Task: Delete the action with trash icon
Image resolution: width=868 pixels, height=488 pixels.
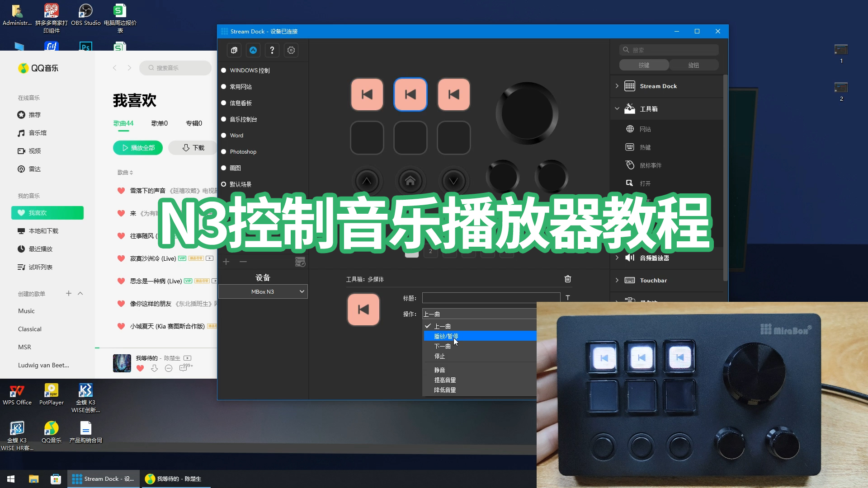Action: 568,279
